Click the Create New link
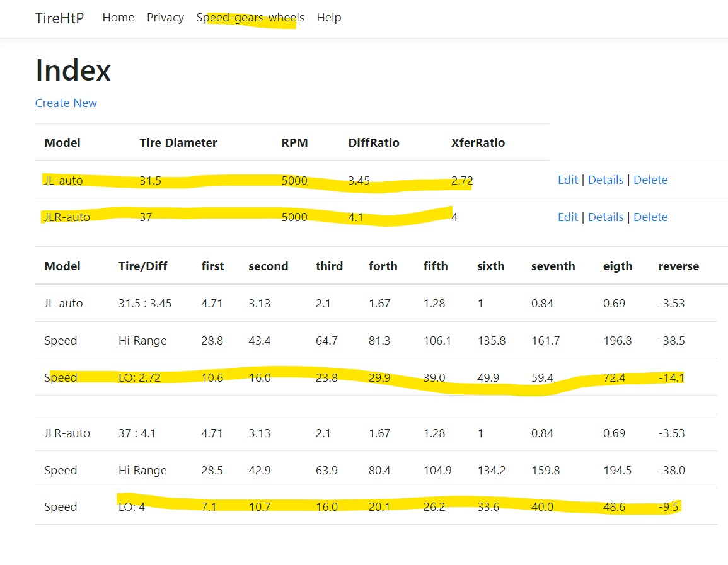This screenshot has width=728, height=565. (x=66, y=103)
